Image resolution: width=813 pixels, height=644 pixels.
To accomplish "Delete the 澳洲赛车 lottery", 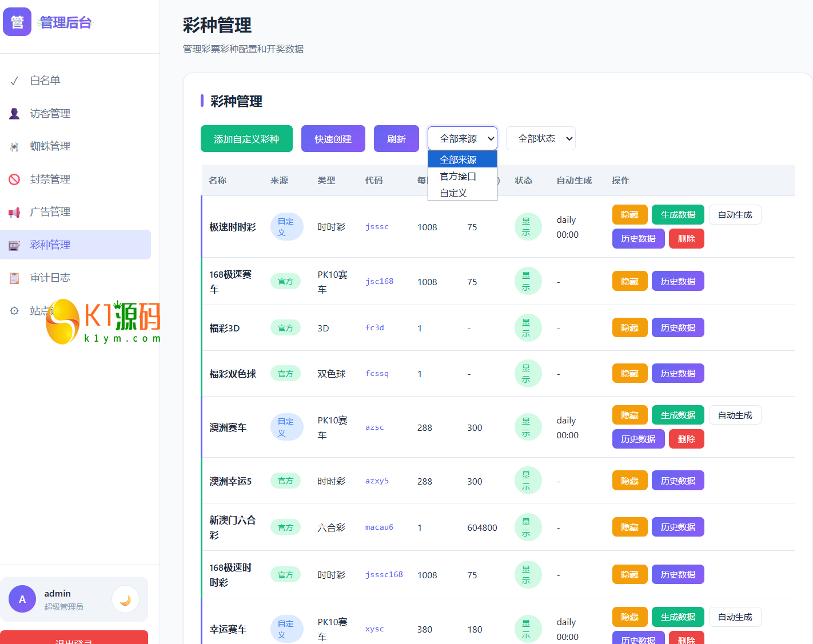I will pos(687,439).
